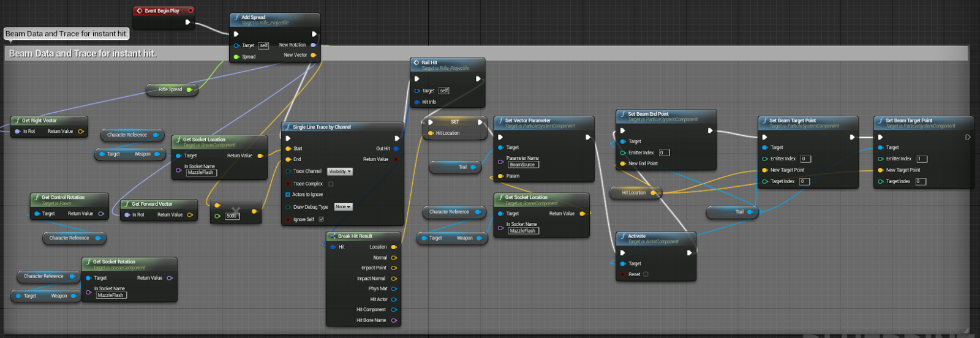The height and width of the screenshot is (338, 980).
Task: Select the Set Beam End Point node title
Action: (648, 114)
